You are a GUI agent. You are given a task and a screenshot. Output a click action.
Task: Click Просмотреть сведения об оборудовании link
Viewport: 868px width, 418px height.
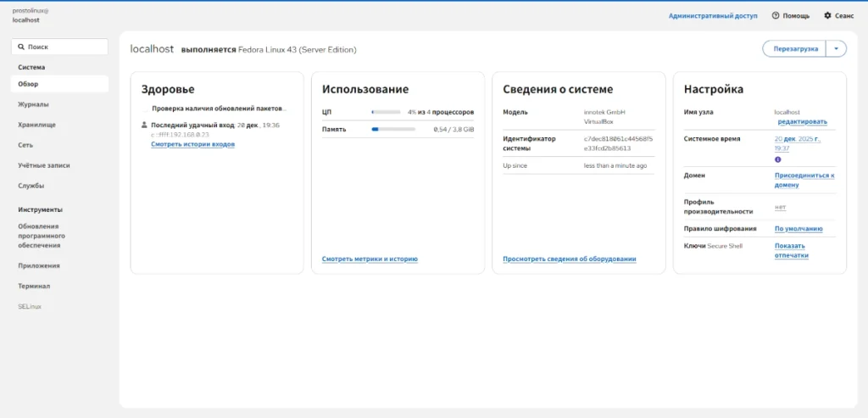[x=570, y=259]
